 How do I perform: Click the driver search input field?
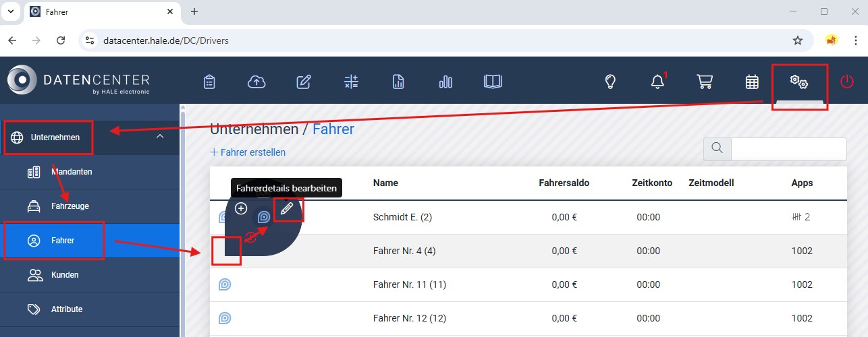789,148
